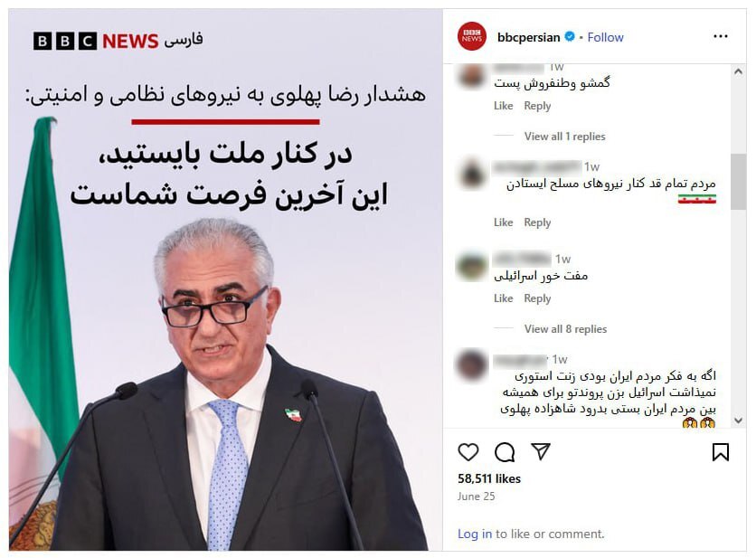Image resolution: width=756 pixels, height=558 pixels.
Task: Click the BBC News post image
Action: [x=226, y=279]
